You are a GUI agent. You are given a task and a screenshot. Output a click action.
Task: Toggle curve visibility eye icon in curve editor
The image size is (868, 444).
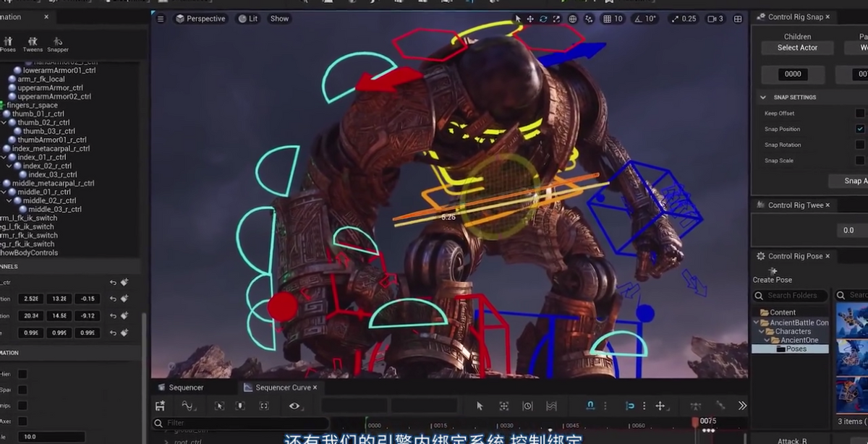[x=294, y=406]
